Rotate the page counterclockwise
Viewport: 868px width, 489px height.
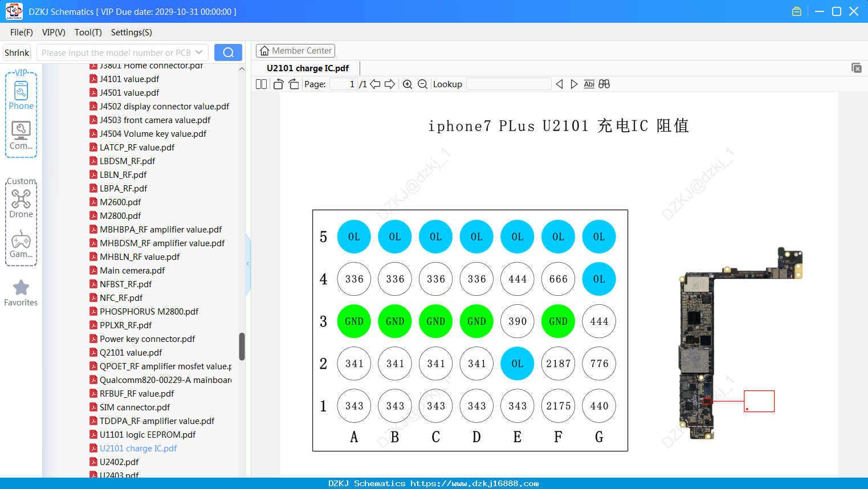[278, 84]
